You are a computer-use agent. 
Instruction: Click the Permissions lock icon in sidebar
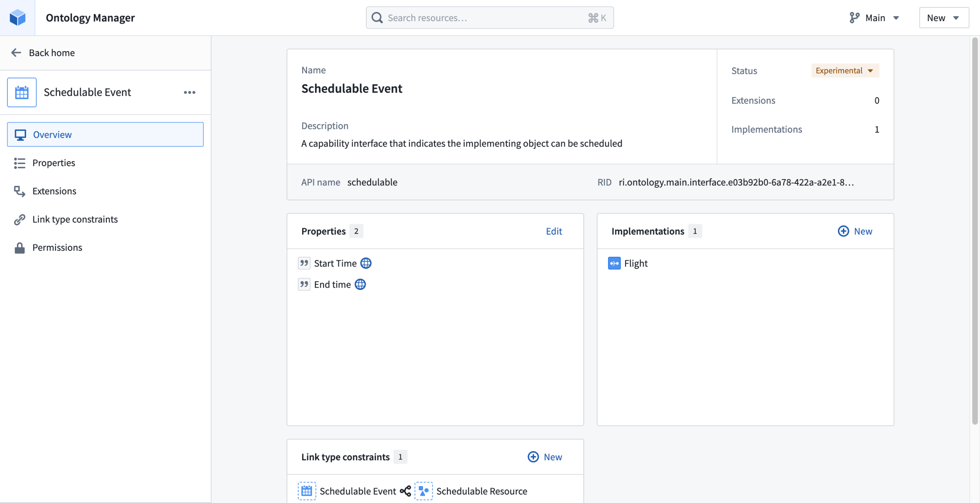20,247
